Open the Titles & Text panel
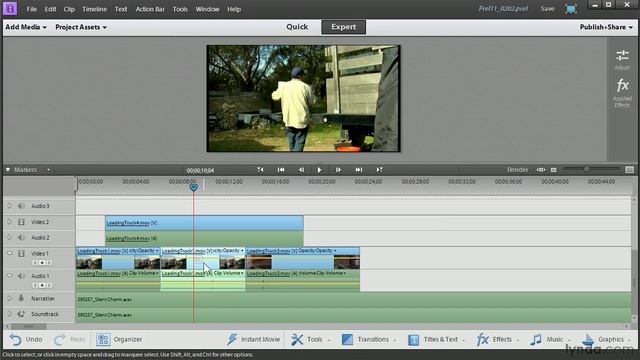The width and height of the screenshot is (640, 360). click(x=436, y=339)
